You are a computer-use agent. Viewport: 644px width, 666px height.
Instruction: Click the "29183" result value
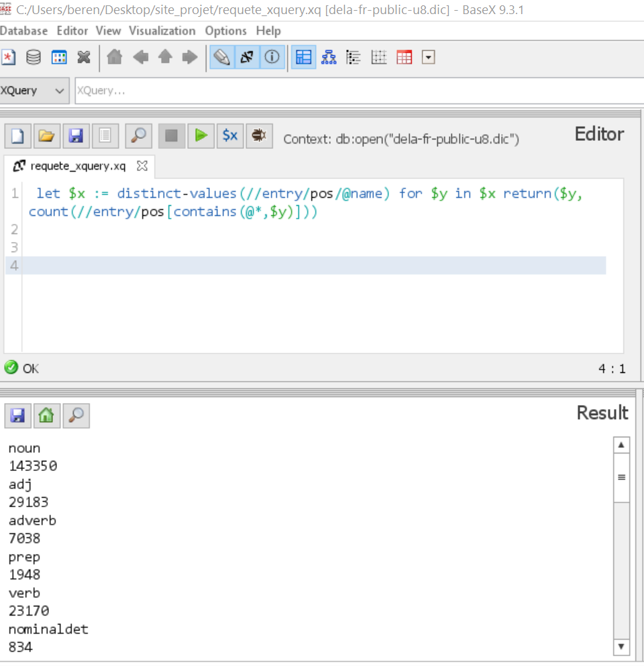click(29, 502)
